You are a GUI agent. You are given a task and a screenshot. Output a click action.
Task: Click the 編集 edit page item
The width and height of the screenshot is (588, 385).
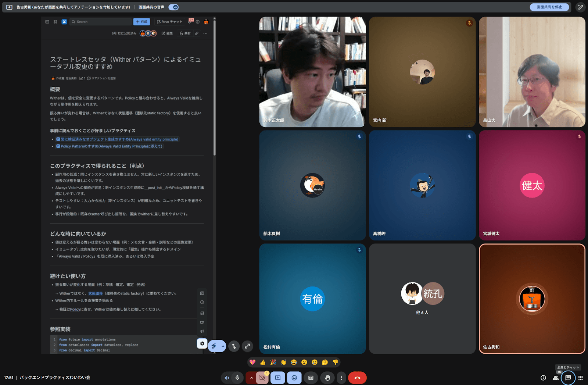click(167, 33)
